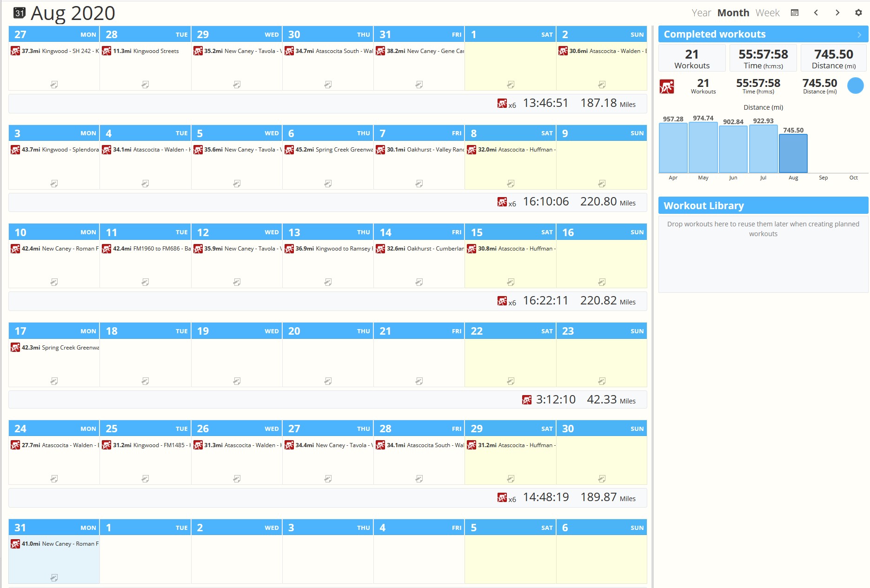
Task: Click the Workout Library drop area
Action: tap(763, 253)
